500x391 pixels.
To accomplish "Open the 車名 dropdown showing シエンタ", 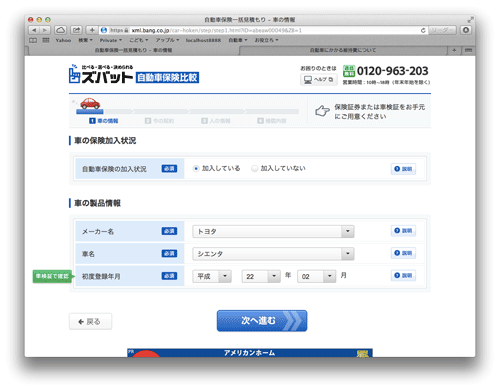I will (273, 254).
